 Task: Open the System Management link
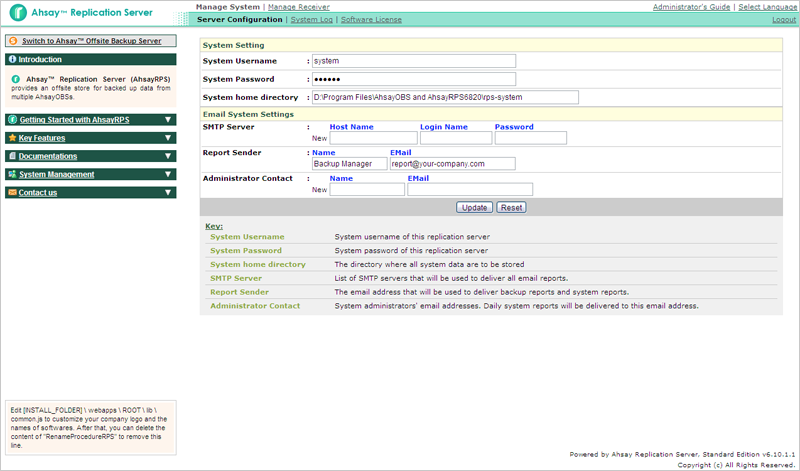click(57, 175)
